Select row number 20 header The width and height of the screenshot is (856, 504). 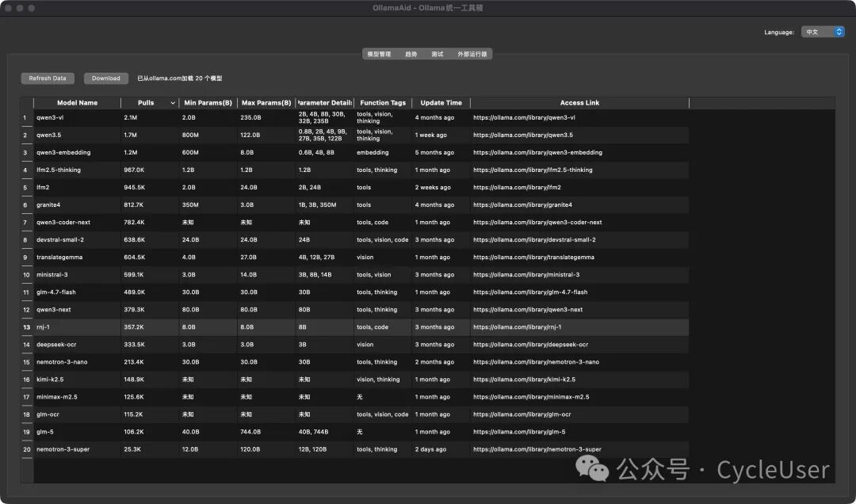(x=27, y=449)
